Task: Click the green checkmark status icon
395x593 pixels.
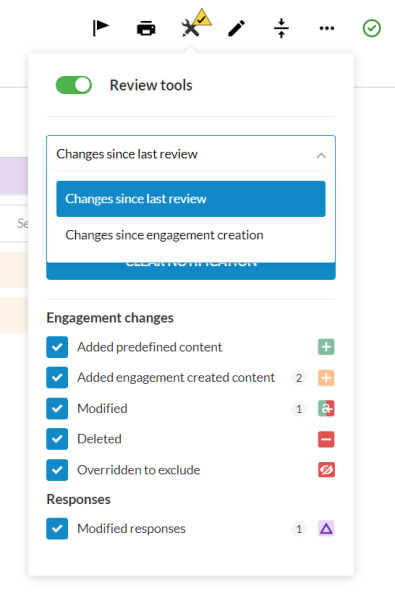Action: pyautogui.click(x=372, y=28)
